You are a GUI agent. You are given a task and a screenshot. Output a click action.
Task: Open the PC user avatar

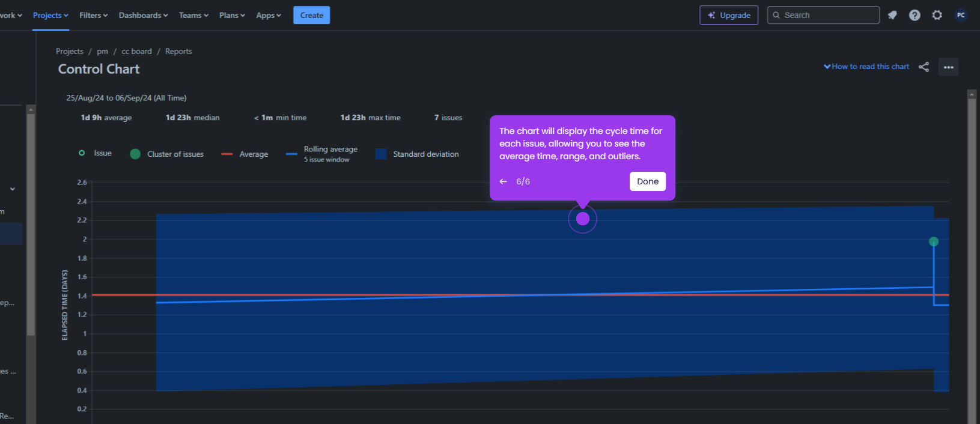click(x=961, y=15)
